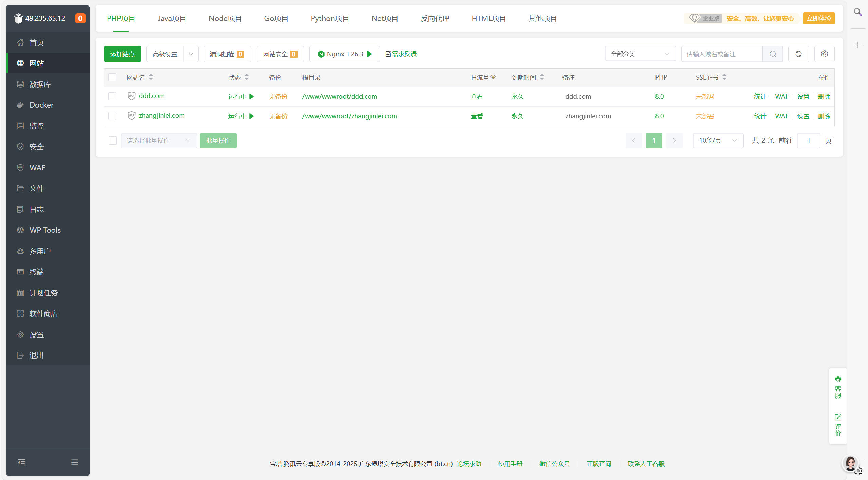
Task: Open the 10条/页 page size dropdown
Action: point(718,140)
